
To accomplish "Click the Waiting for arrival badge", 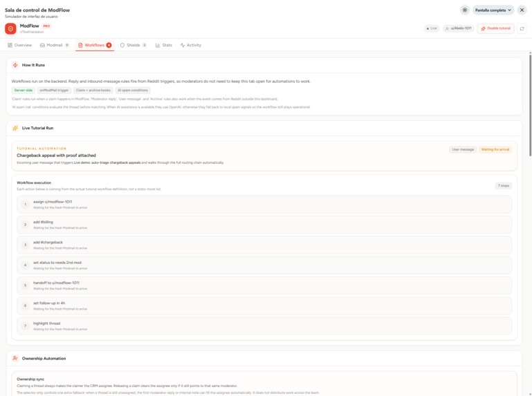I will point(495,149).
